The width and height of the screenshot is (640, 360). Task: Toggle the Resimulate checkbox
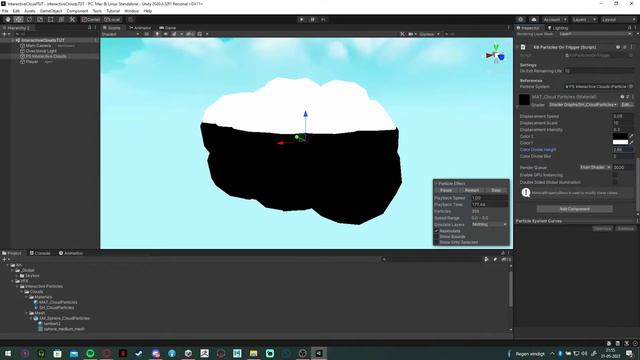click(x=436, y=231)
